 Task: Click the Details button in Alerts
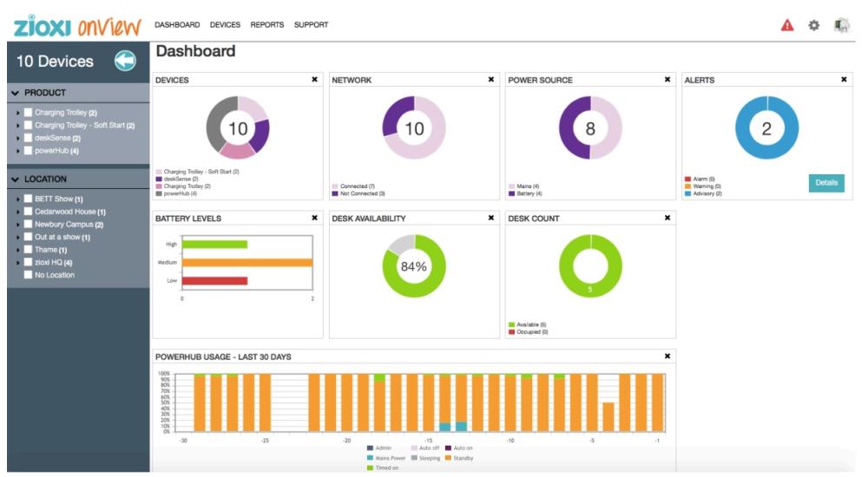point(826,183)
